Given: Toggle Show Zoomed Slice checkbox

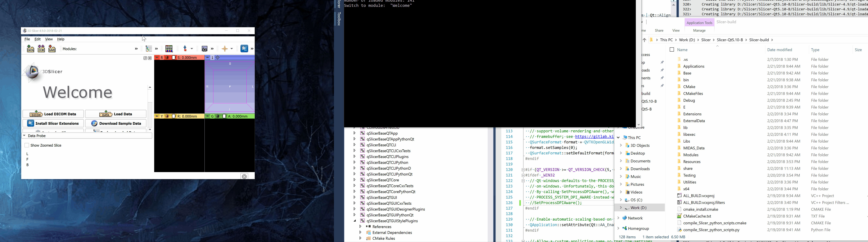Looking at the screenshot, I should pyautogui.click(x=27, y=145).
